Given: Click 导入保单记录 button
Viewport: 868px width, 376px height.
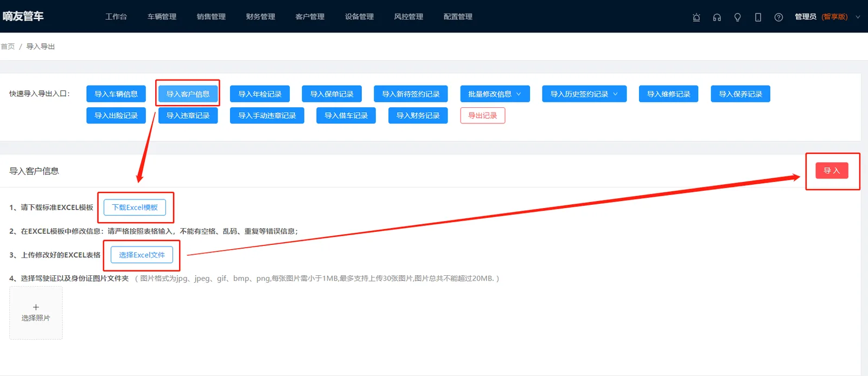Looking at the screenshot, I should [x=331, y=94].
